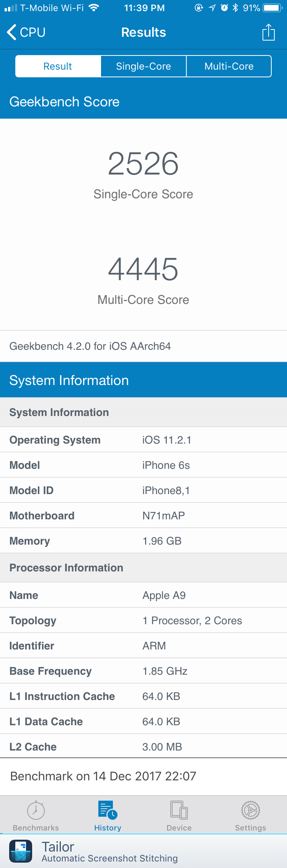The width and height of the screenshot is (287, 868).
Task: Select the Model ID row
Action: (x=143, y=490)
